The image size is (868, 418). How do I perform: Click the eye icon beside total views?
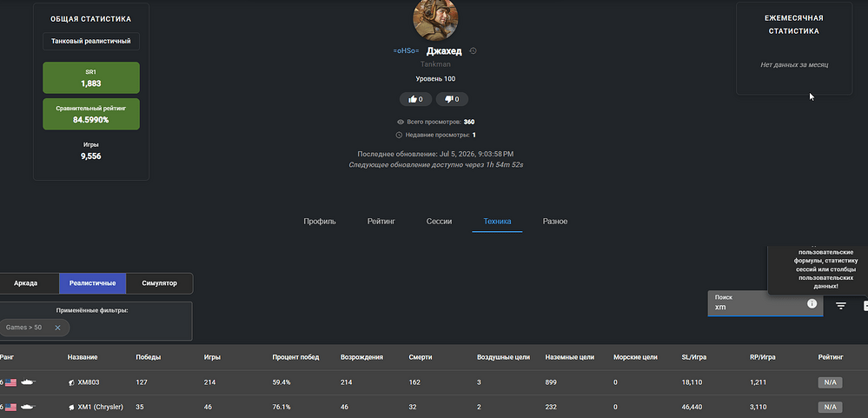(401, 122)
